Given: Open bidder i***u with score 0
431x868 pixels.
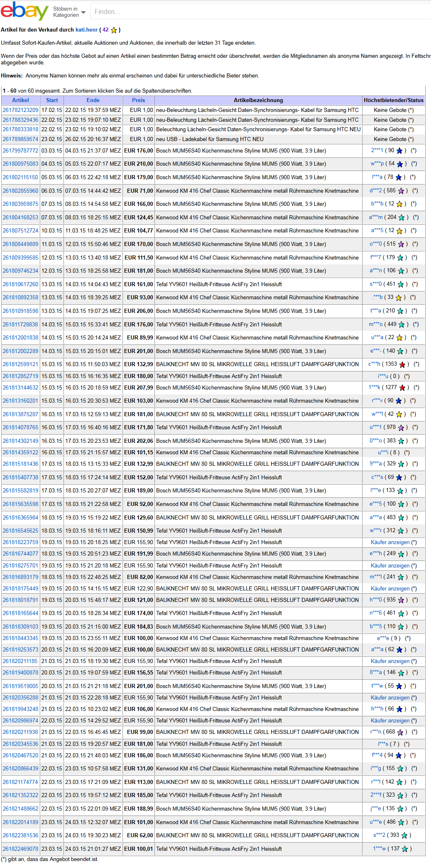Looking at the screenshot, I should 383,376.
